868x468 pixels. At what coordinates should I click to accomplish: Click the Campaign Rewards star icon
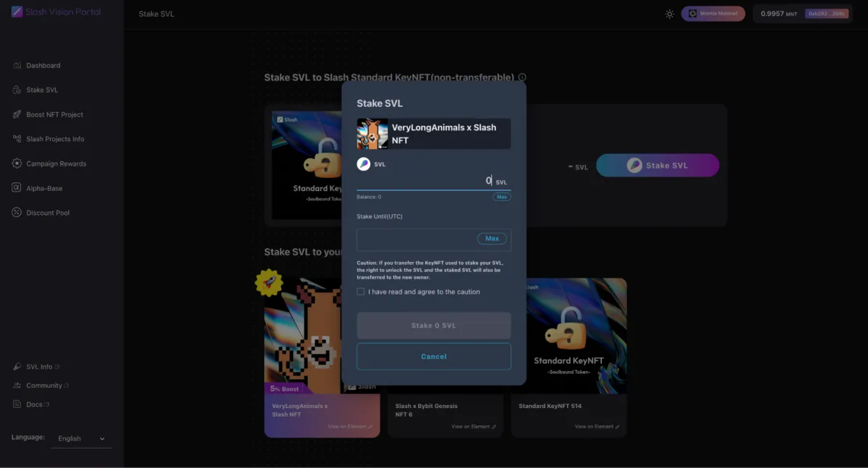pos(17,164)
